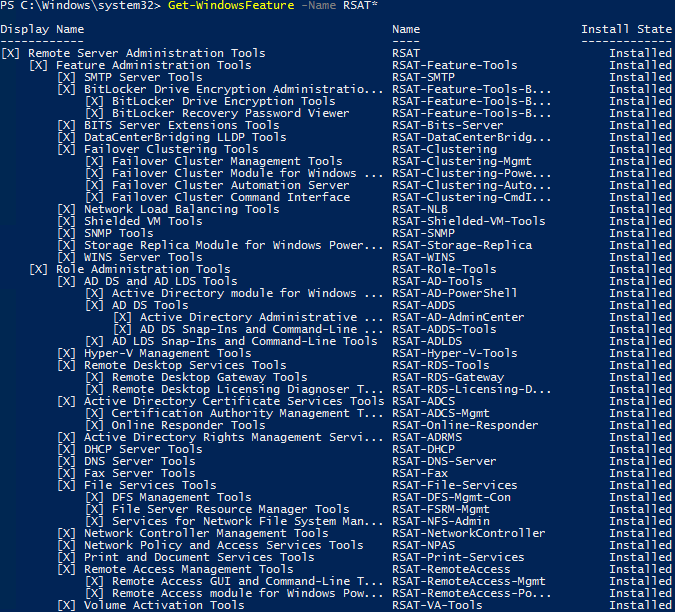Click the [X] marker beside SMTP Server Tools
Screen dimensions: 675x612
(x=66, y=77)
